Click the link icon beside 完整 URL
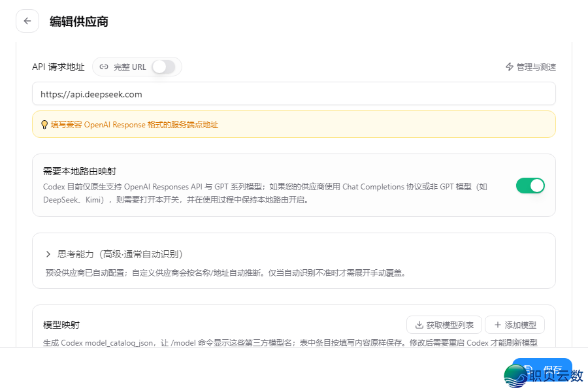 [104, 67]
